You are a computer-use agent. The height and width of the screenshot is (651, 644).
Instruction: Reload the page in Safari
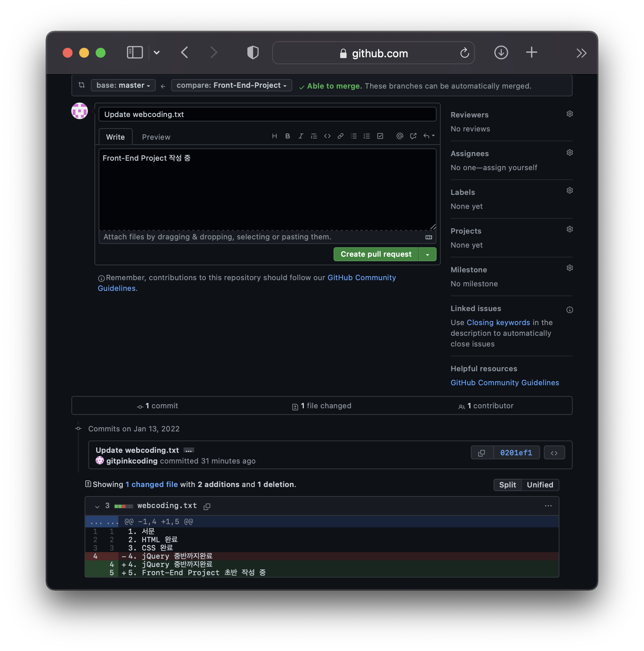click(x=465, y=53)
